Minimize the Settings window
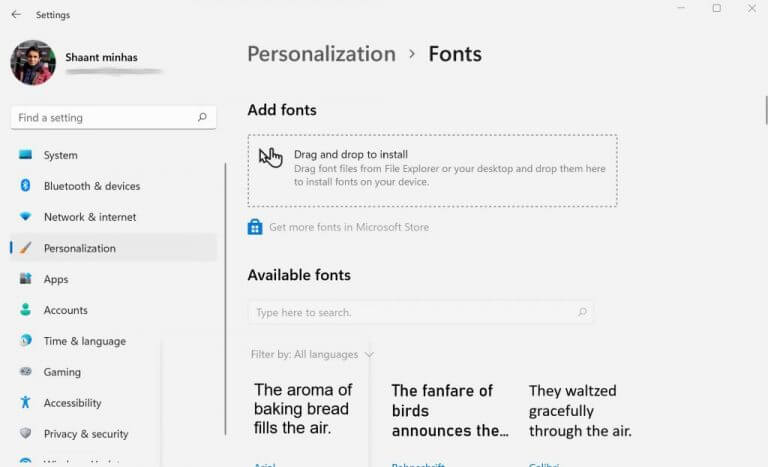This screenshot has width=768, height=467. [681, 8]
